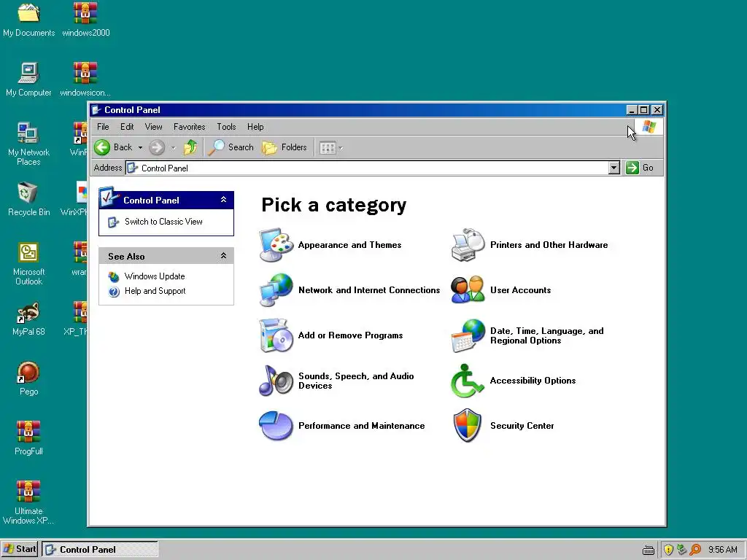
Task: Click the Performance and Maintenance text link
Action: coord(361,426)
